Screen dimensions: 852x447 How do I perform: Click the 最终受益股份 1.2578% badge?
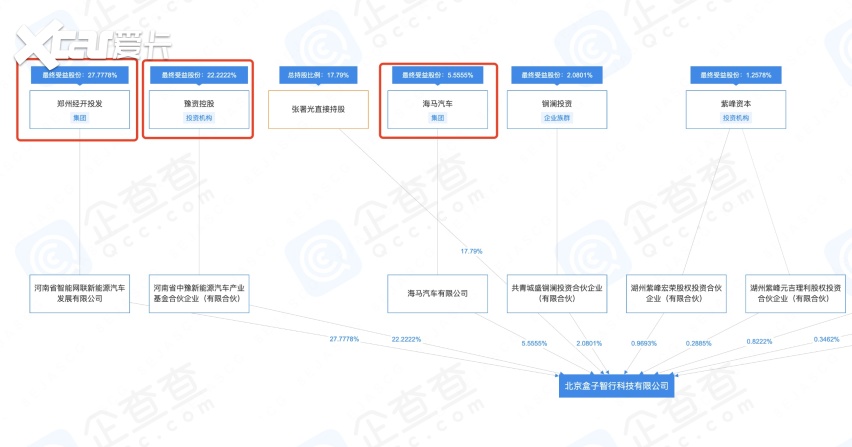point(736,75)
